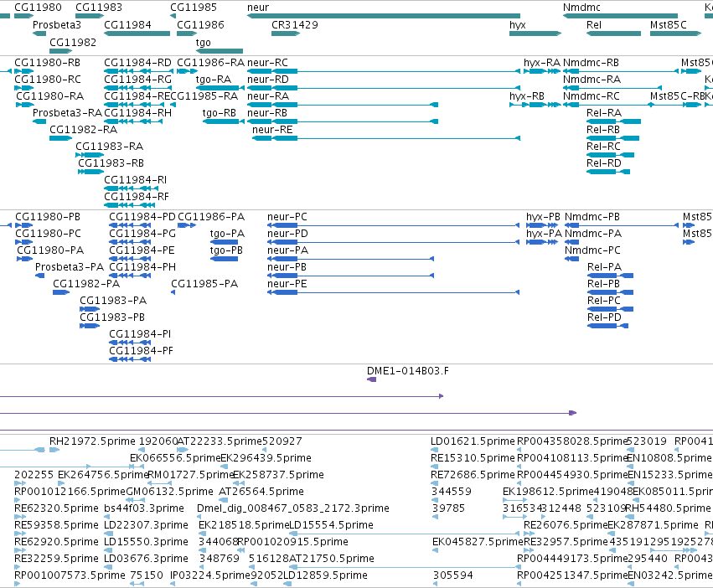The image size is (713, 588).
Task: Select the CG11983-RB transcript
Action: click(x=91, y=172)
